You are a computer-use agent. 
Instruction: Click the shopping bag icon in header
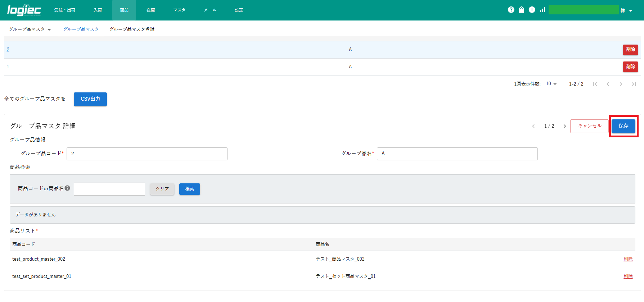521,10
